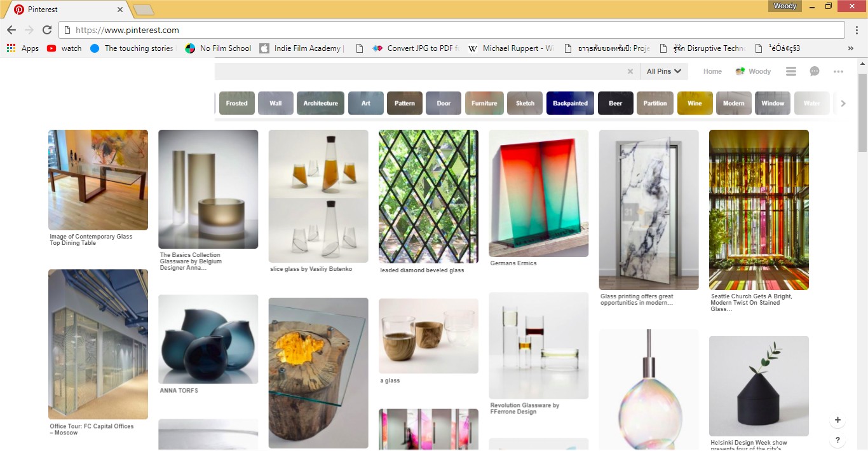Select the yellow Wine category chip

coord(695,103)
